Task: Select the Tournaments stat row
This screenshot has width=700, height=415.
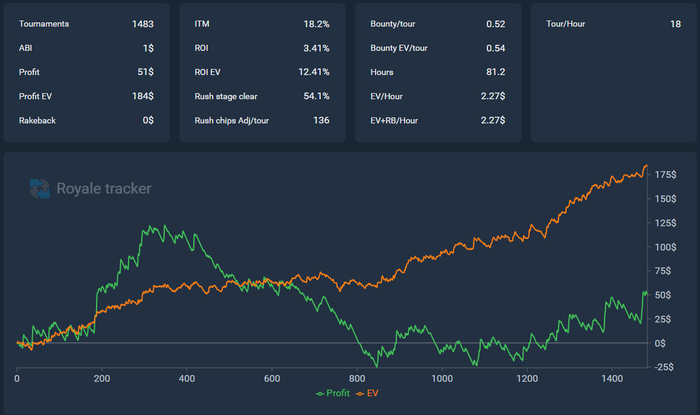Action: [x=86, y=22]
